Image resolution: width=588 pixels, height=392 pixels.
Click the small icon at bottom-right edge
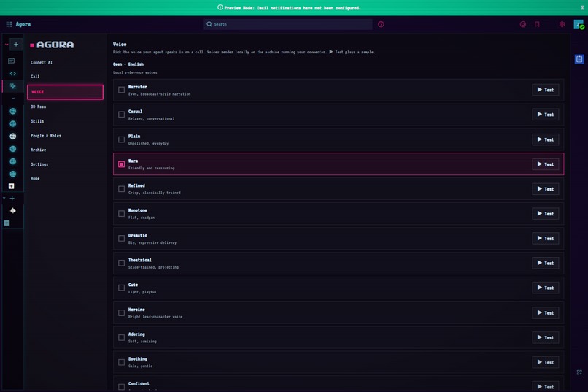(x=579, y=372)
